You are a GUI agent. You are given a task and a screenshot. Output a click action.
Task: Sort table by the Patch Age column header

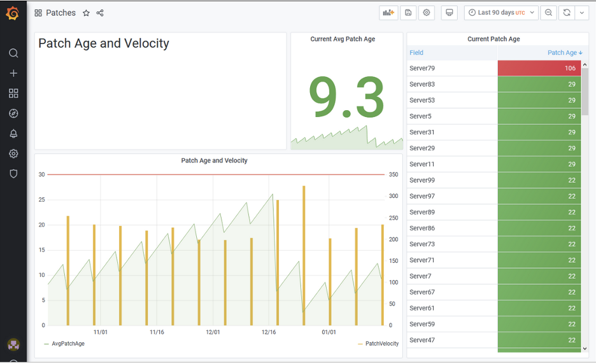tap(565, 53)
